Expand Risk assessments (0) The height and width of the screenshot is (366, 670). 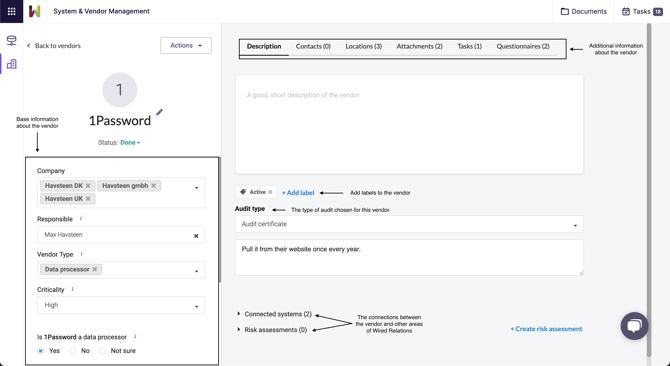click(x=273, y=330)
